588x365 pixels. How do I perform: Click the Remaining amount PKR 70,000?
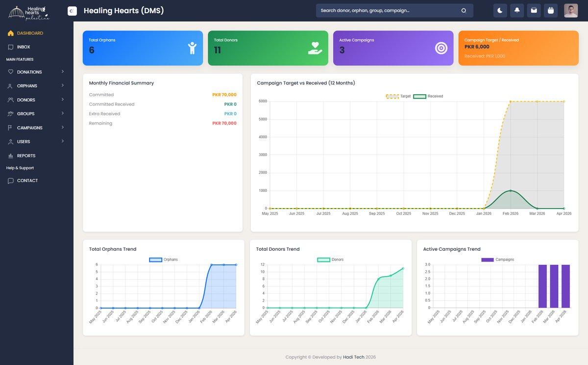224,123
